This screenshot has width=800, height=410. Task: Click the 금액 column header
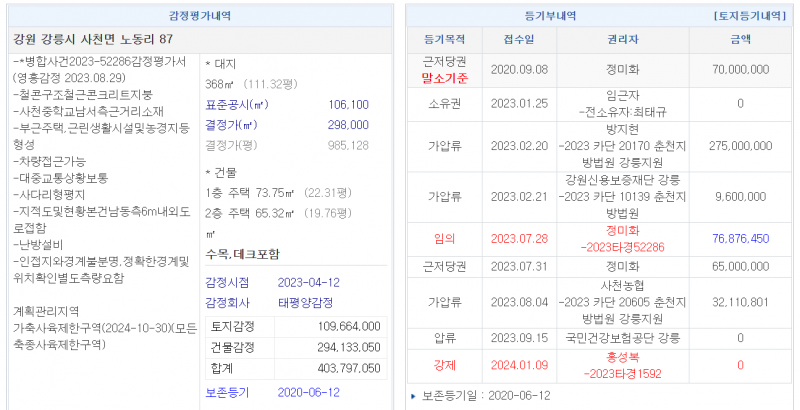pyautogui.click(x=740, y=40)
